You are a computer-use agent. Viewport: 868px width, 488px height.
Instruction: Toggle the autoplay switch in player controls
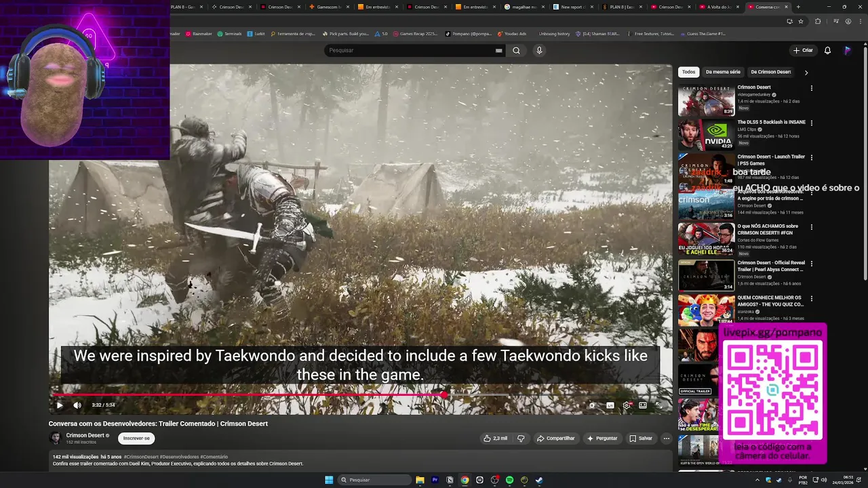593,405
